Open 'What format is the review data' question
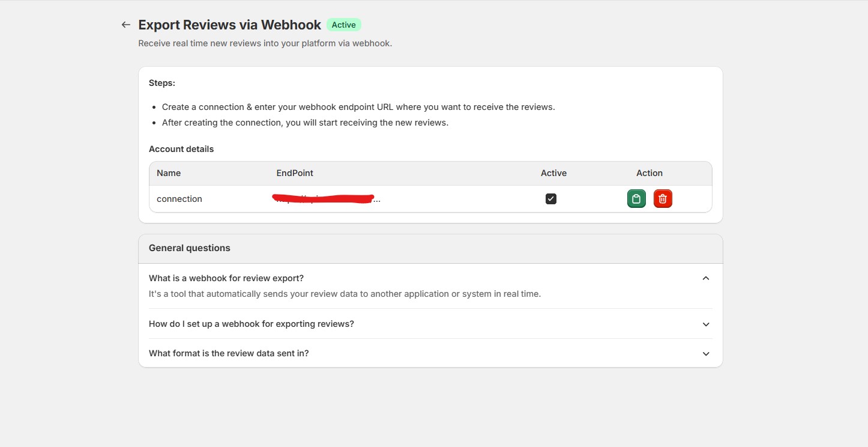Image resolution: width=868 pixels, height=447 pixels. 229,353
